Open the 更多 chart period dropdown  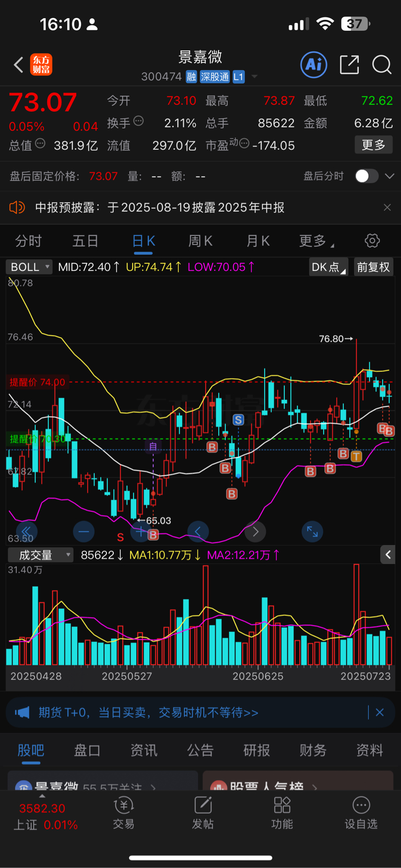(316, 241)
